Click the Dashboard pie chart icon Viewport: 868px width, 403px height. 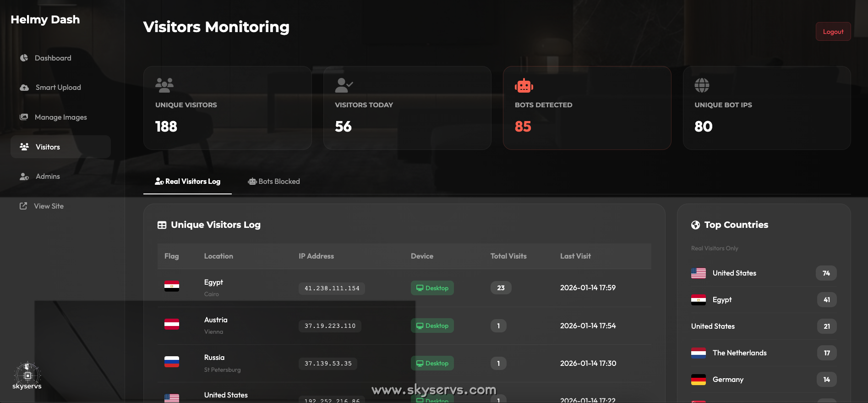24,58
